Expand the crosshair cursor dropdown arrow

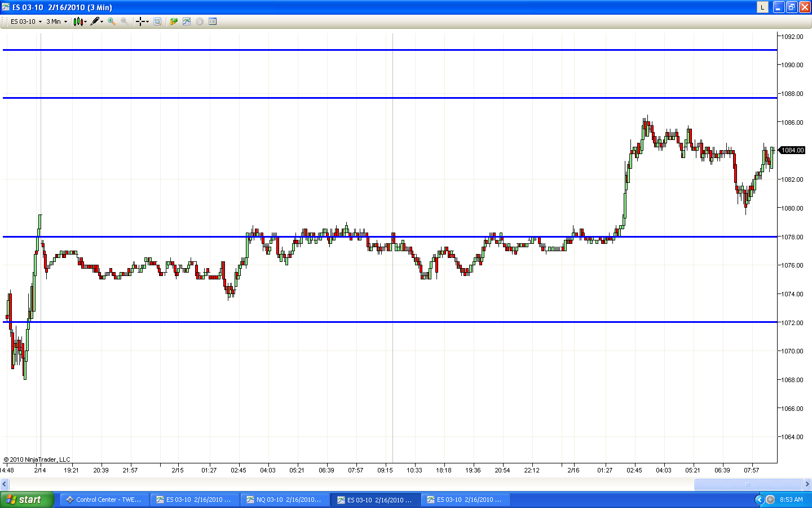(147, 21)
